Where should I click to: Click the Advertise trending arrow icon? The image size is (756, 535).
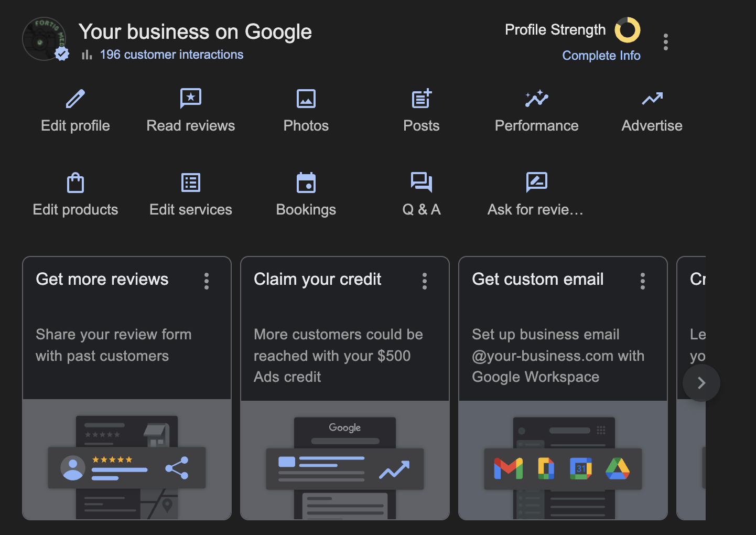[652, 98]
